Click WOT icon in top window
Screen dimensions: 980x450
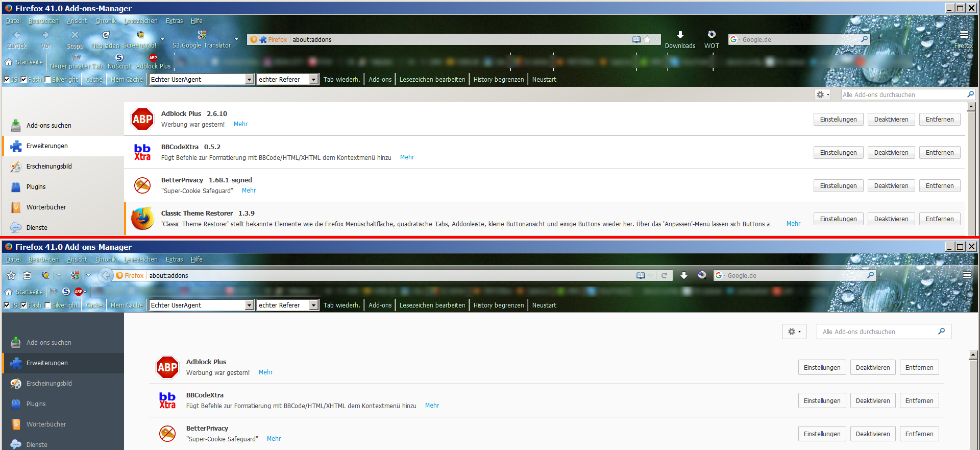(x=712, y=35)
